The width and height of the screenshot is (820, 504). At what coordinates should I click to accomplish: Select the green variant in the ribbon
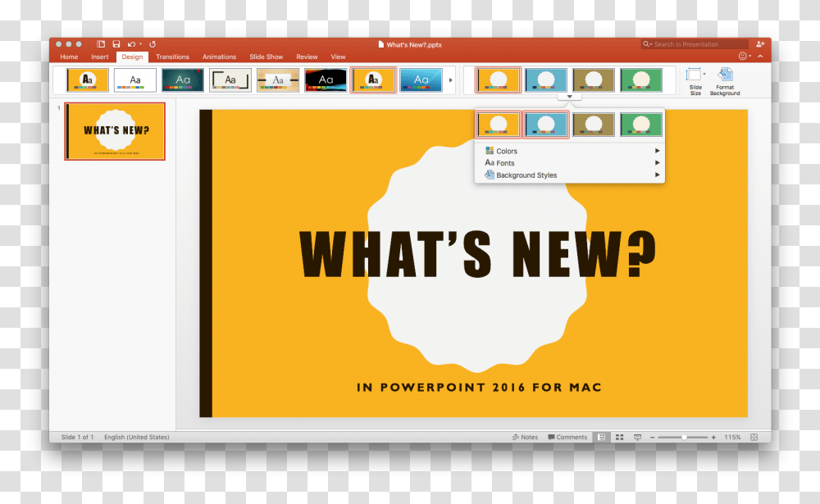641,80
